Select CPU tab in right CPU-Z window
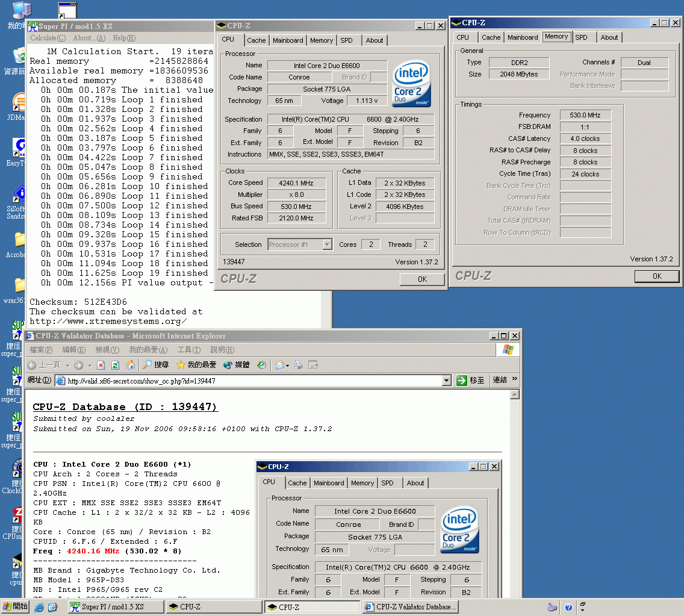The image size is (684, 616). click(x=463, y=37)
